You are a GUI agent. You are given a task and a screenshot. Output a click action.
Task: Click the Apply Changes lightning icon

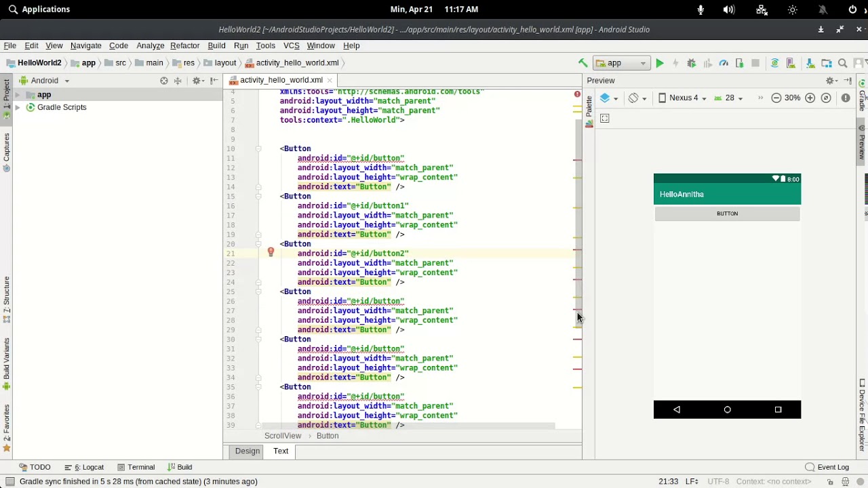675,63
